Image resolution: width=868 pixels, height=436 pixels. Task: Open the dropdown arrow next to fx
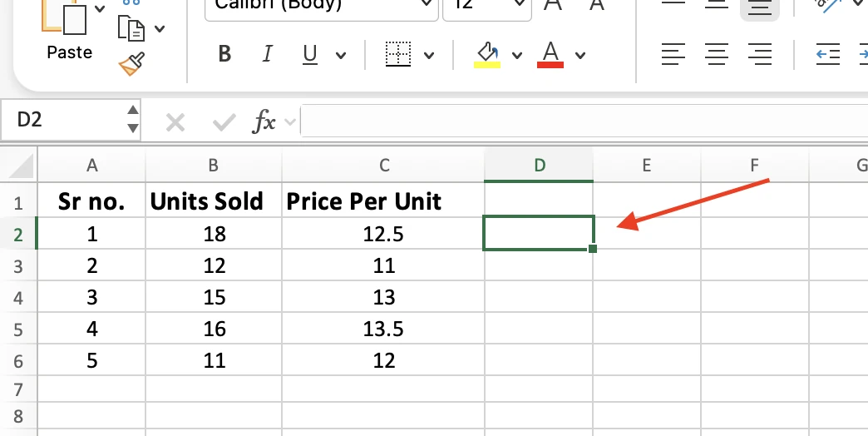(x=291, y=121)
